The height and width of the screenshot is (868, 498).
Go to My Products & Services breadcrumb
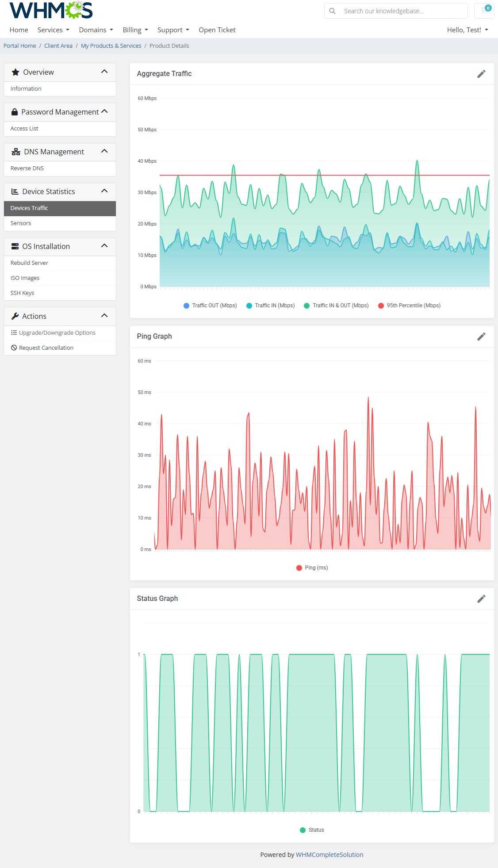[111, 46]
